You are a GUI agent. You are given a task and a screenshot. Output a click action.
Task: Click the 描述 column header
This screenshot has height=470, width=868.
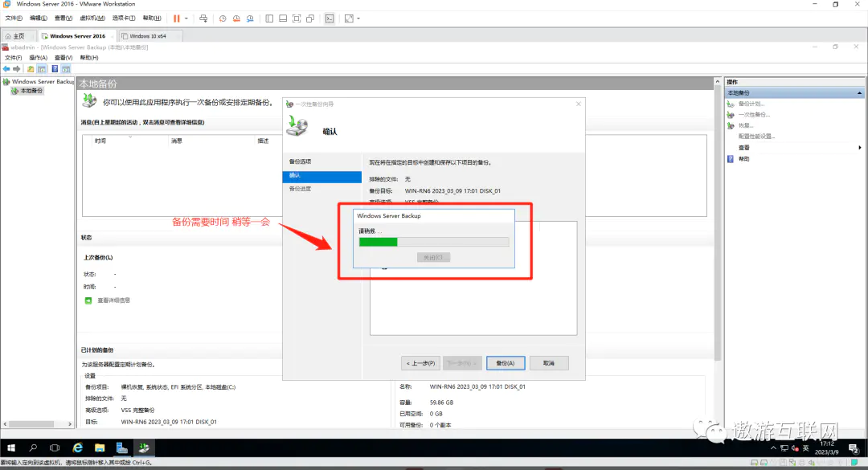click(x=263, y=141)
